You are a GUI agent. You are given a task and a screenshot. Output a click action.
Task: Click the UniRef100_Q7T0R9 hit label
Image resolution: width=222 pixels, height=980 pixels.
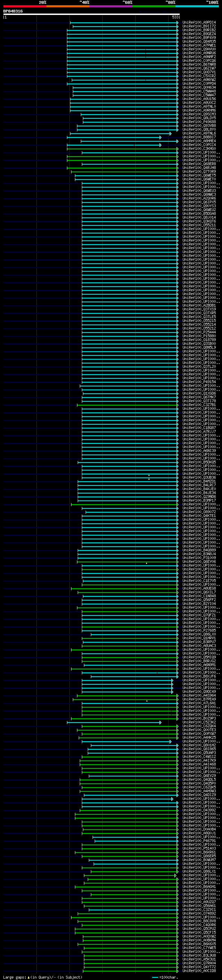click(199, 172)
